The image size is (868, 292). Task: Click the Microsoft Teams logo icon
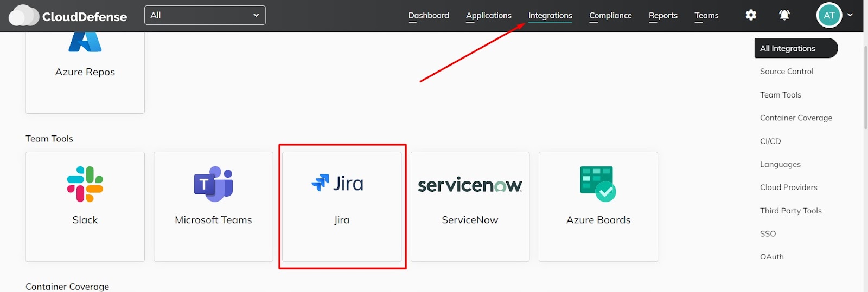[213, 184]
